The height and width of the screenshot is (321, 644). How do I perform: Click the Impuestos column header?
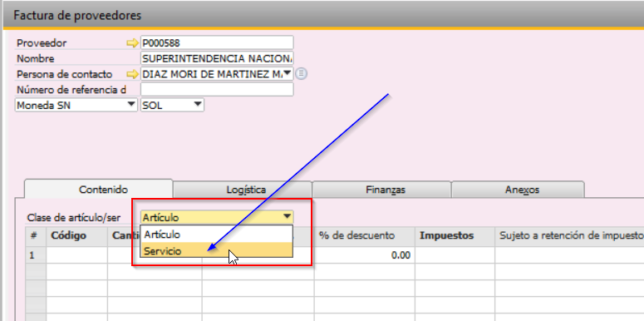(x=455, y=236)
